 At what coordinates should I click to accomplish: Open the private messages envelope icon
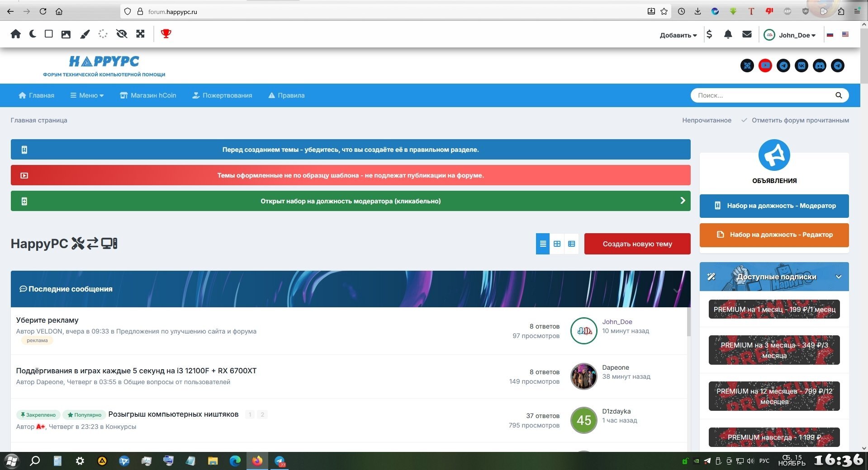(747, 34)
